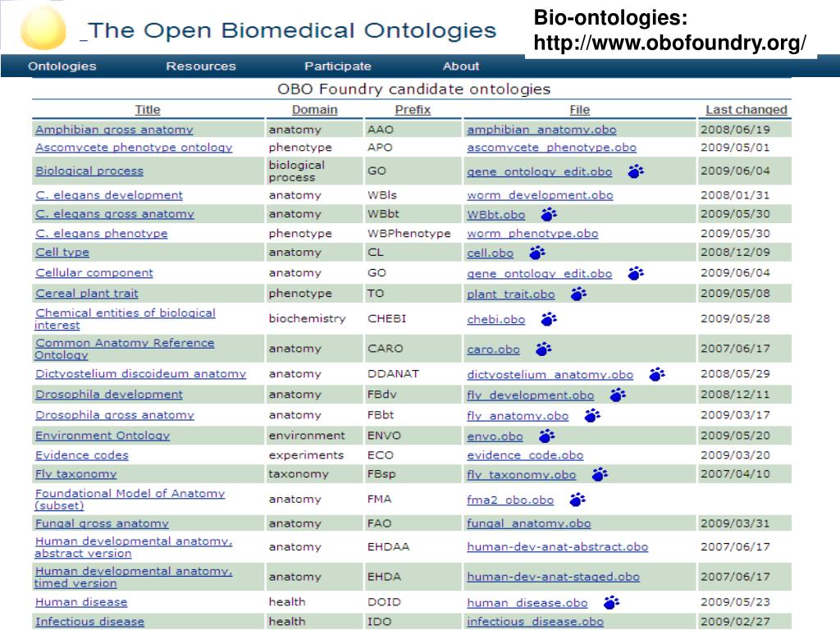Open the Cell type link

click(62, 252)
